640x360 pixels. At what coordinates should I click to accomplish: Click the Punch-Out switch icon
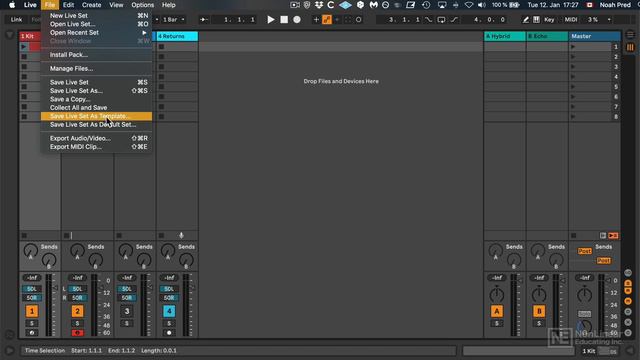point(454,20)
